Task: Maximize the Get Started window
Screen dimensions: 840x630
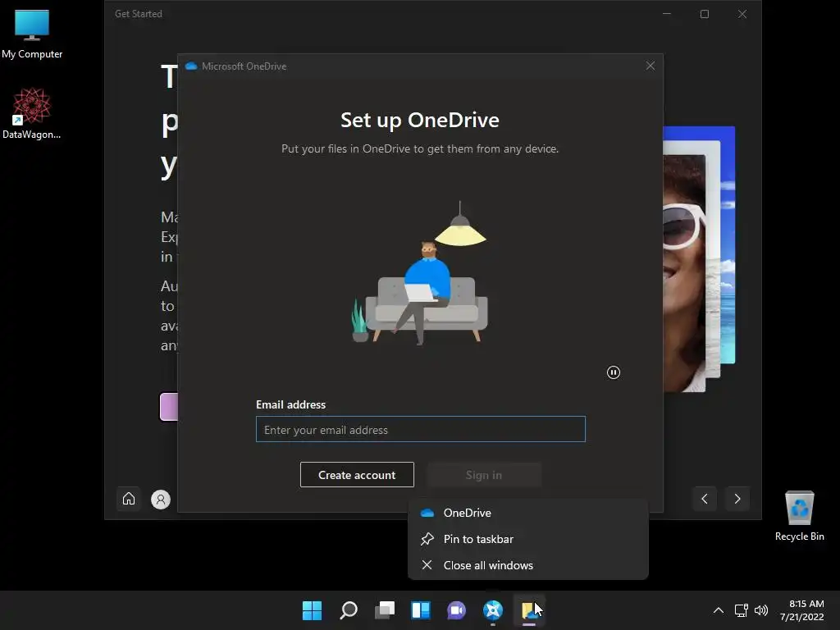Action: pyautogui.click(x=705, y=14)
